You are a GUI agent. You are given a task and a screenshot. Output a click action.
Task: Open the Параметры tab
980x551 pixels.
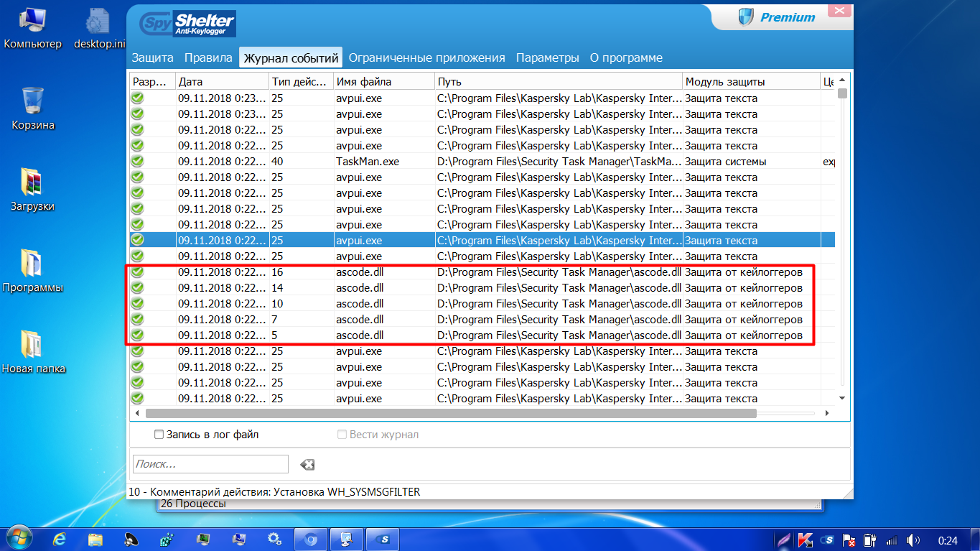(x=548, y=57)
